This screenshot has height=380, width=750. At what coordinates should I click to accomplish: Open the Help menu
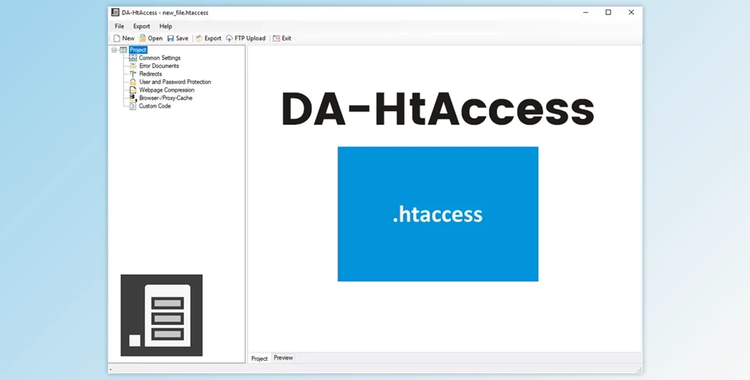pyautogui.click(x=165, y=26)
